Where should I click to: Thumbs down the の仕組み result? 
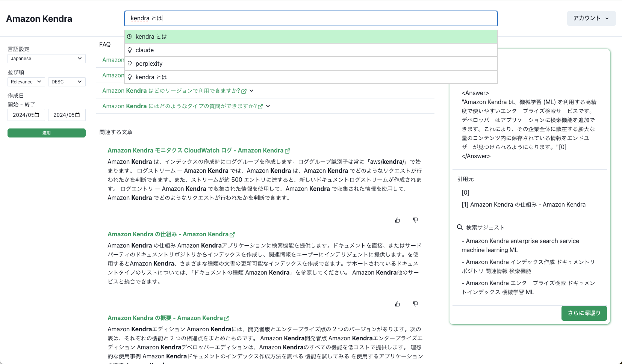tap(416, 304)
